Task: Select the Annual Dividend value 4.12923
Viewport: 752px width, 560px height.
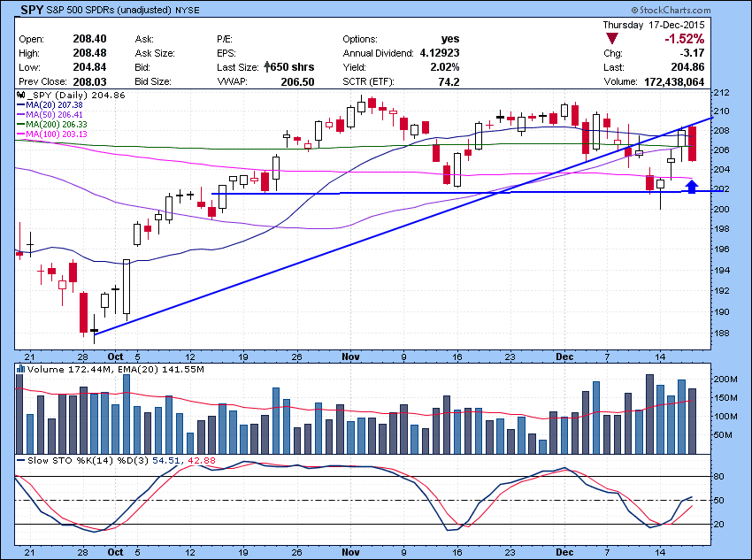Action: [x=440, y=53]
